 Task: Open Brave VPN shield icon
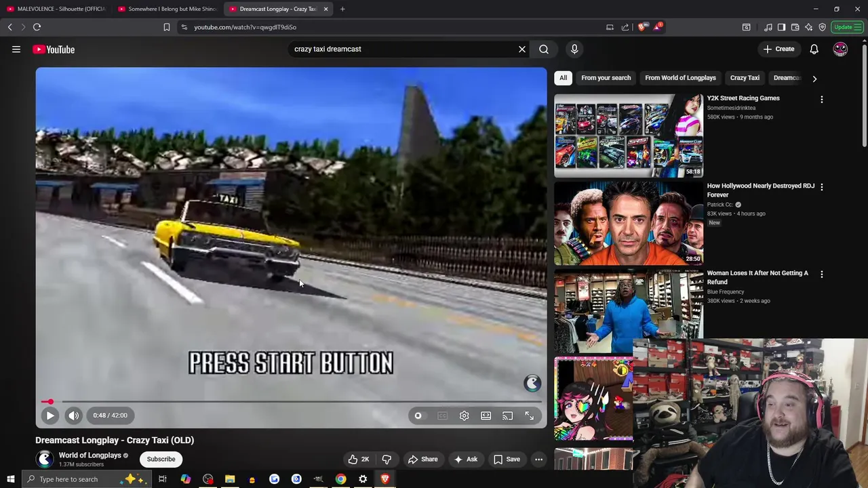coord(822,27)
